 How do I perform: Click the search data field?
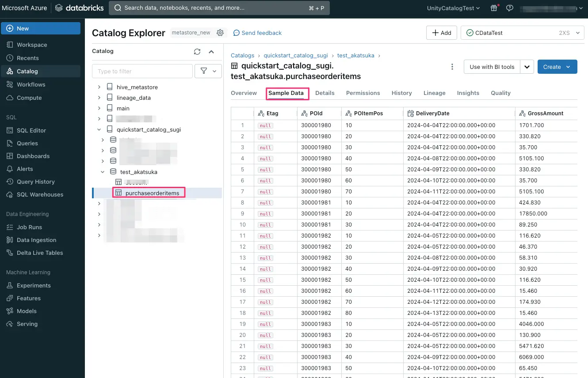pyautogui.click(x=219, y=8)
